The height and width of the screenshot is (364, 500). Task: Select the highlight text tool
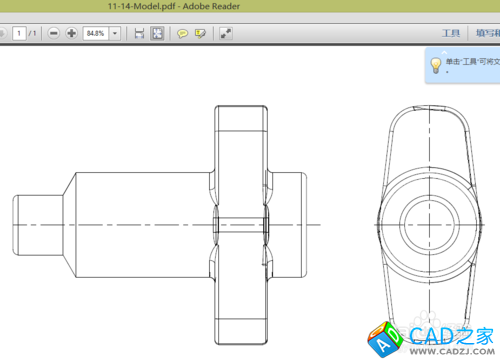(200, 33)
